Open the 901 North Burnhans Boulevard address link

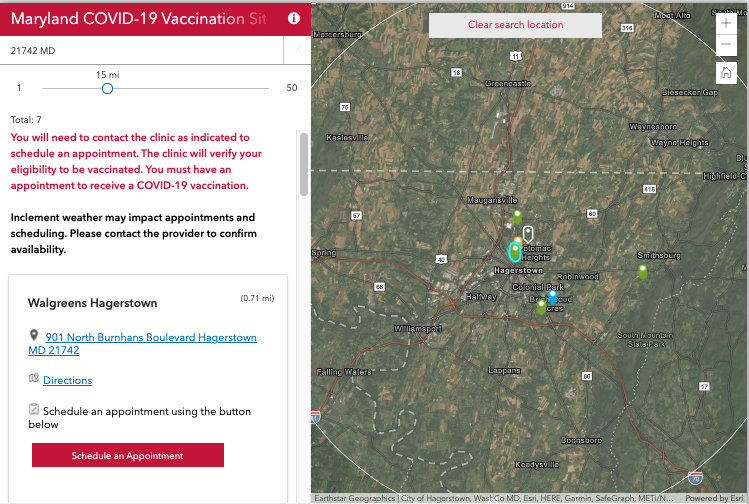[x=143, y=343]
